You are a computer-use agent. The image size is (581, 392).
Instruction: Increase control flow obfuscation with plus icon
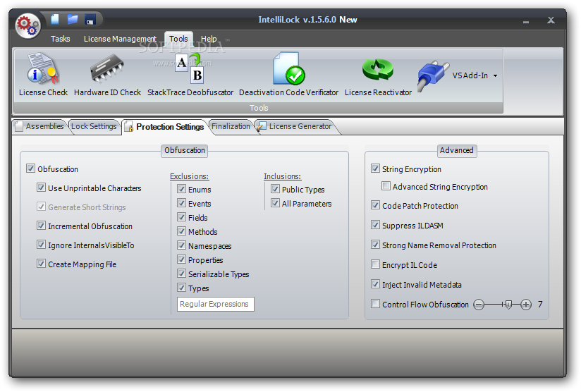(525, 305)
